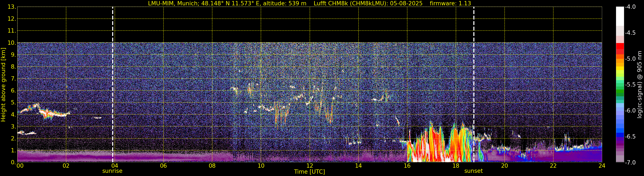644x176 pixels.
Task: Click the '-4.5' colorbar value
Action: 630,33
